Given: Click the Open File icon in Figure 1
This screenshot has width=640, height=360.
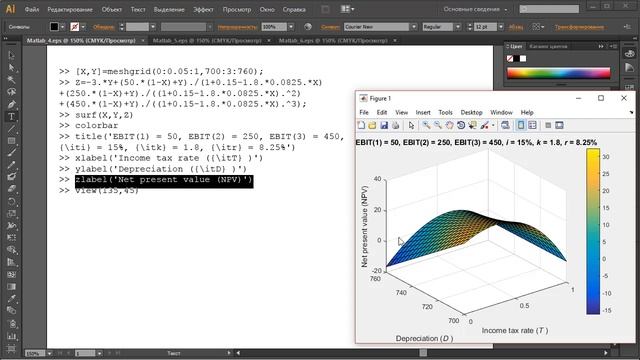Looking at the screenshot, I should pos(372,125).
